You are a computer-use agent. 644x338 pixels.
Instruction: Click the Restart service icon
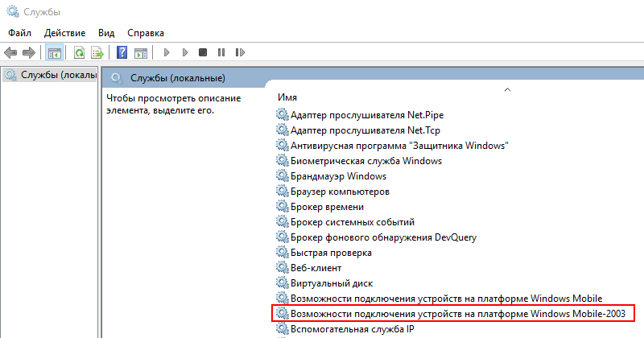pos(240,52)
